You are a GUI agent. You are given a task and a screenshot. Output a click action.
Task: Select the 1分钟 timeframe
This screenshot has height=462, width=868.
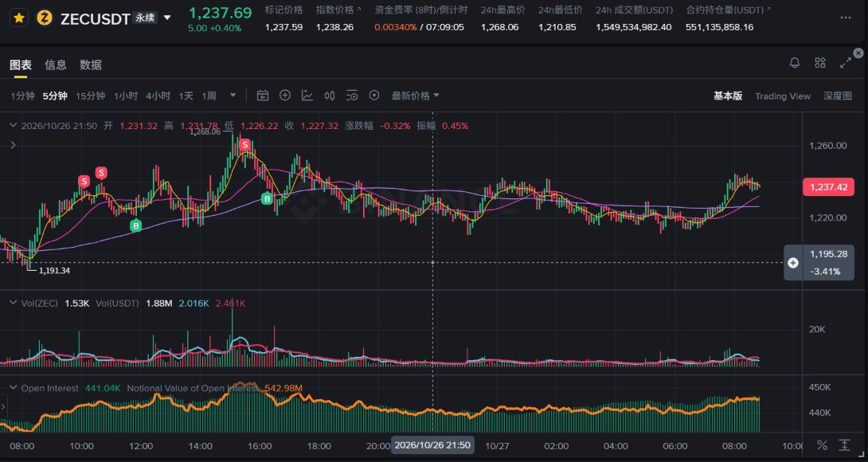(x=23, y=96)
